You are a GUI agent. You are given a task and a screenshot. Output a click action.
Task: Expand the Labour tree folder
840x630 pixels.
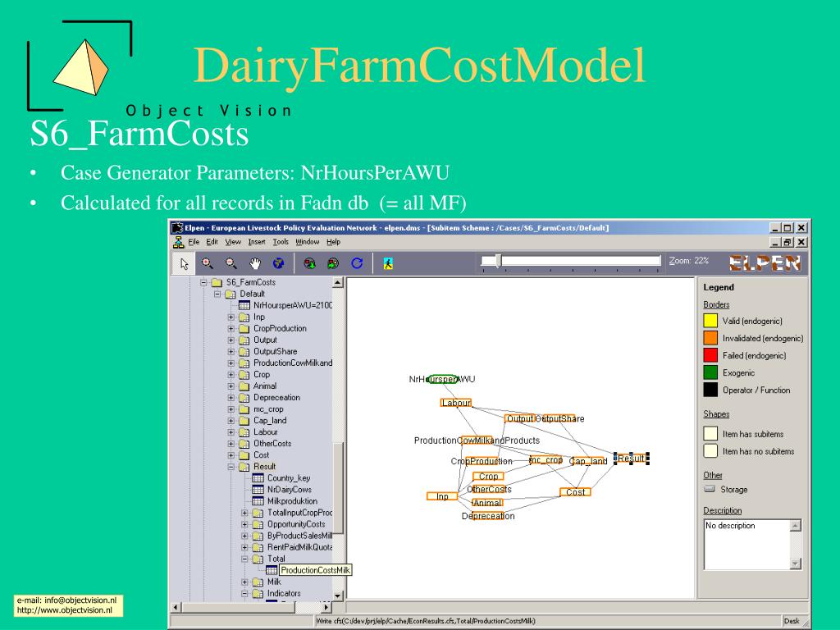tap(231, 431)
